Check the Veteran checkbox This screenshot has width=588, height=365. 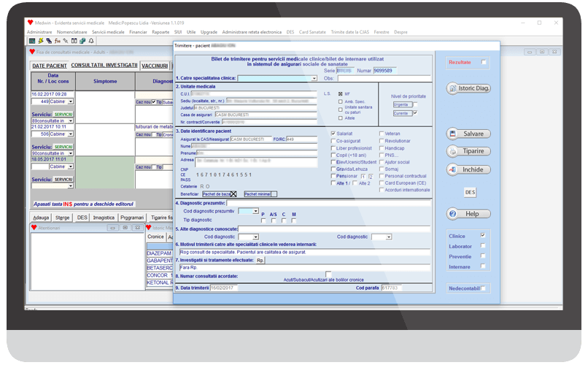(382, 133)
